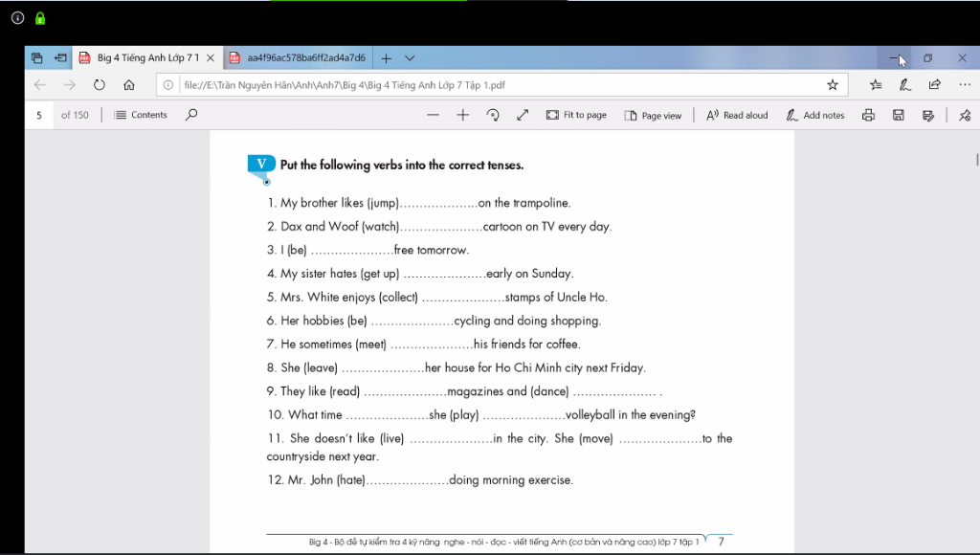Expand the tab previews chevron
This screenshot has height=555, width=980.
[x=410, y=58]
